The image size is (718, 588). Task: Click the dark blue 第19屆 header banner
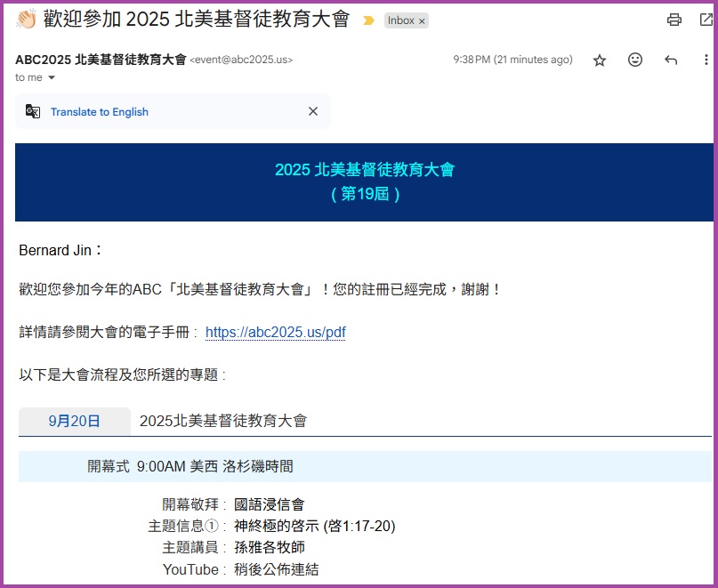(x=365, y=181)
